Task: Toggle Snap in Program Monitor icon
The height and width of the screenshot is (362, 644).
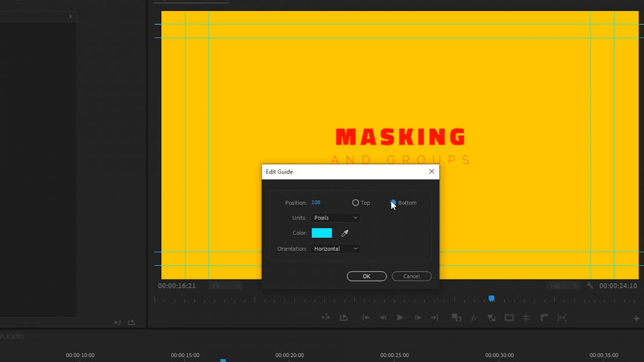Action: click(562, 318)
